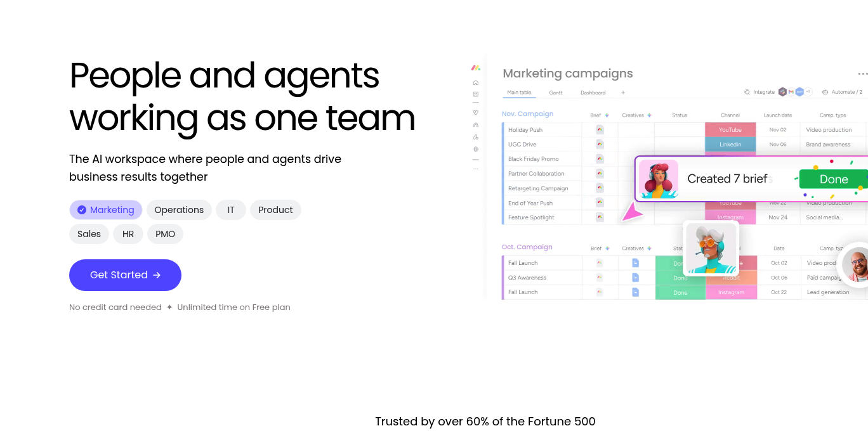Viewport: 868px width, 433px height.
Task: Click the blue Linkedin channel cell
Action: pyautogui.click(x=730, y=144)
